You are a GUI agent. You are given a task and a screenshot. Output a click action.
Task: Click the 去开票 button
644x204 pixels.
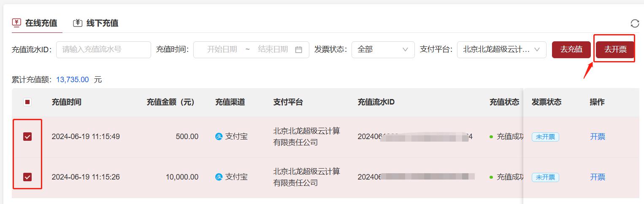(x=615, y=49)
